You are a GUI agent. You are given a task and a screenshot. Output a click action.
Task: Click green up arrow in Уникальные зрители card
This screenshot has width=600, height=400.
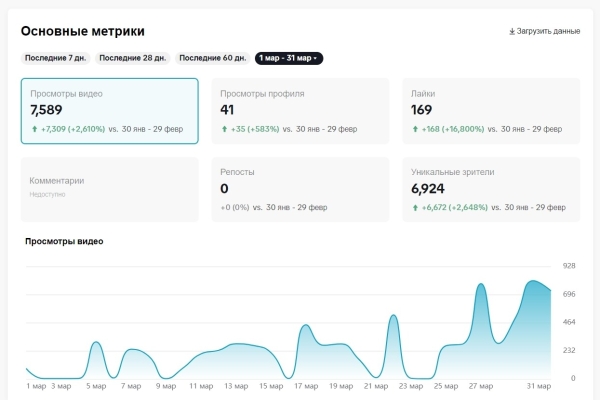[414, 207]
